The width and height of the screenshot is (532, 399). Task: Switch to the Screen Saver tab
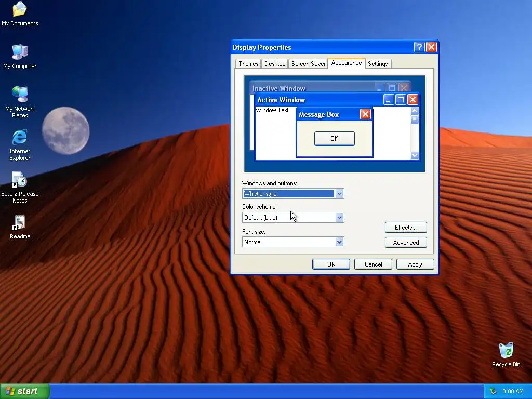point(308,64)
